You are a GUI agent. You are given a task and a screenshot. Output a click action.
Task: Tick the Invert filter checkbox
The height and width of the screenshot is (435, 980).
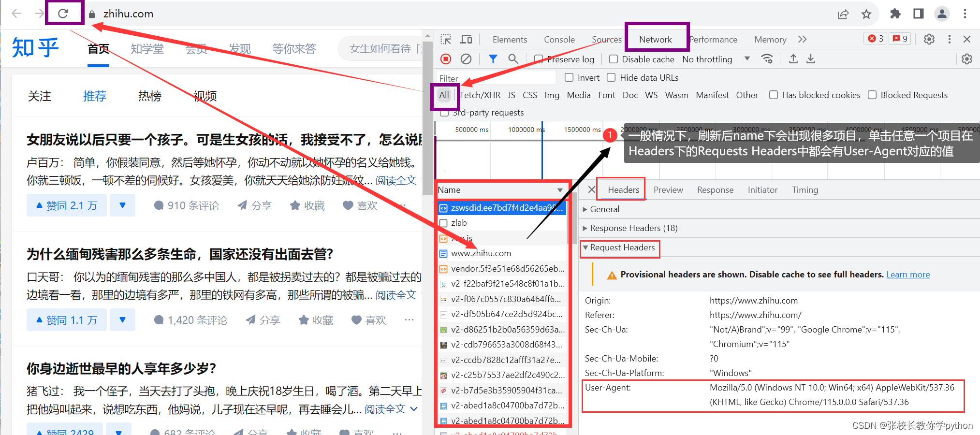click(x=569, y=77)
